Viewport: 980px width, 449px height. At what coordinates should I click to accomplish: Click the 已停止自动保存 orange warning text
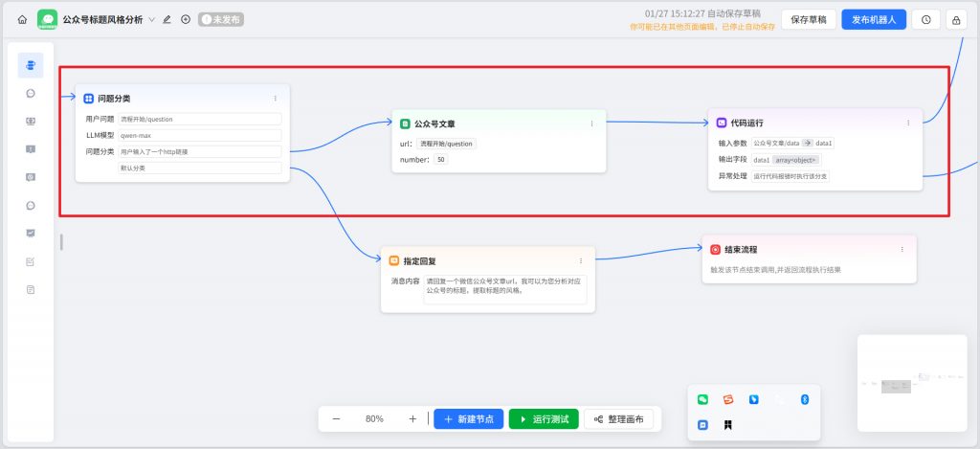(x=702, y=27)
